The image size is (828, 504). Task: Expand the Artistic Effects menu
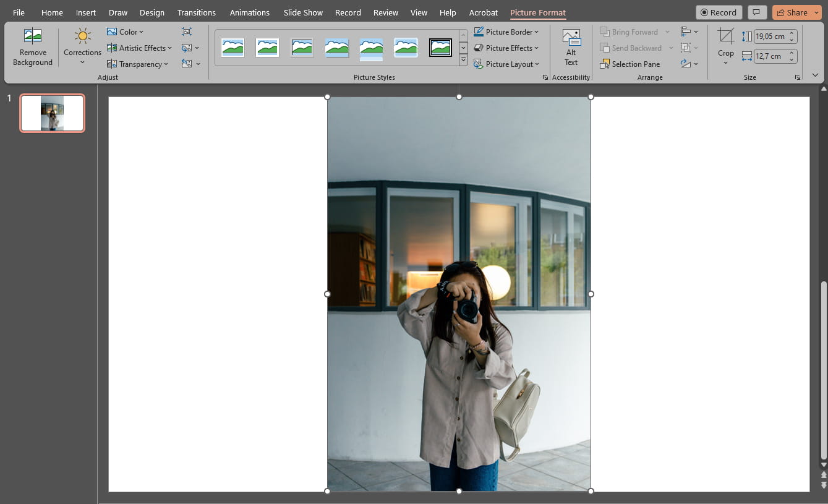pos(139,48)
